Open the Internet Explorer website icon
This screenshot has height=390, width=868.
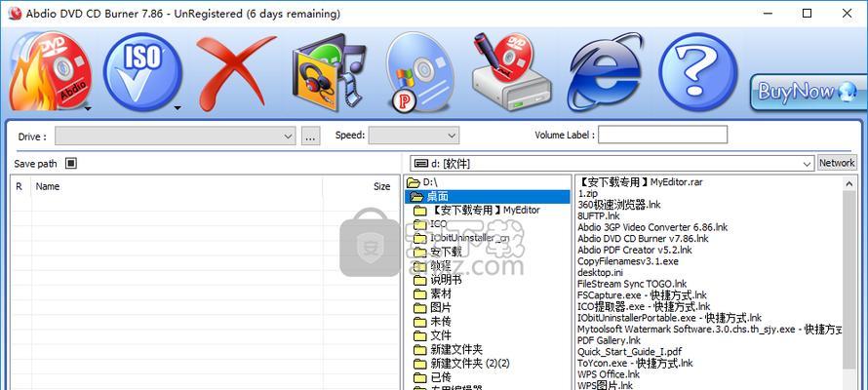tap(607, 72)
